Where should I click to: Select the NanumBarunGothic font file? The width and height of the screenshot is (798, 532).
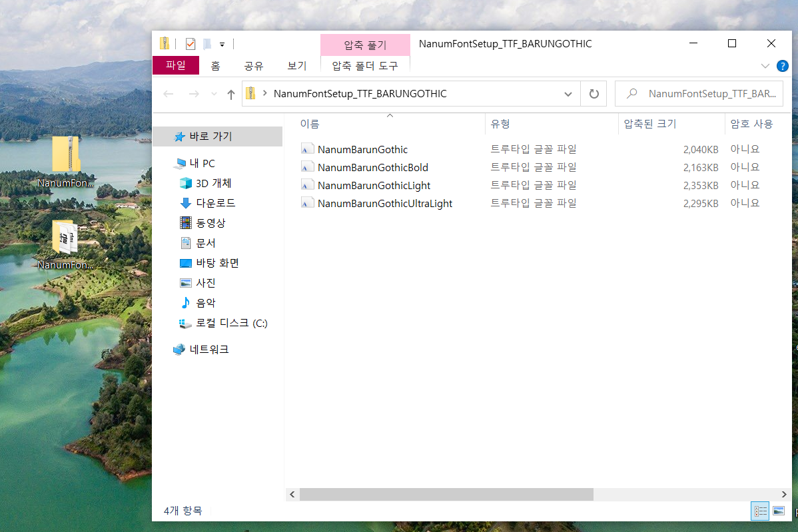[362, 150]
